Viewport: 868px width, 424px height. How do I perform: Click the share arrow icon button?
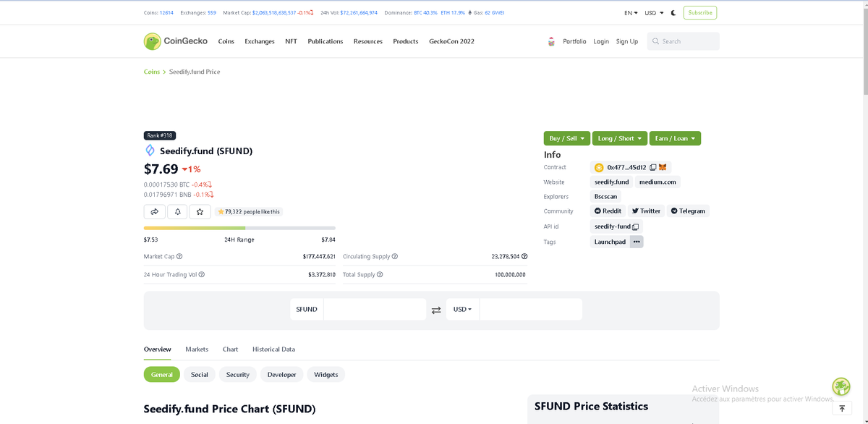pos(154,211)
